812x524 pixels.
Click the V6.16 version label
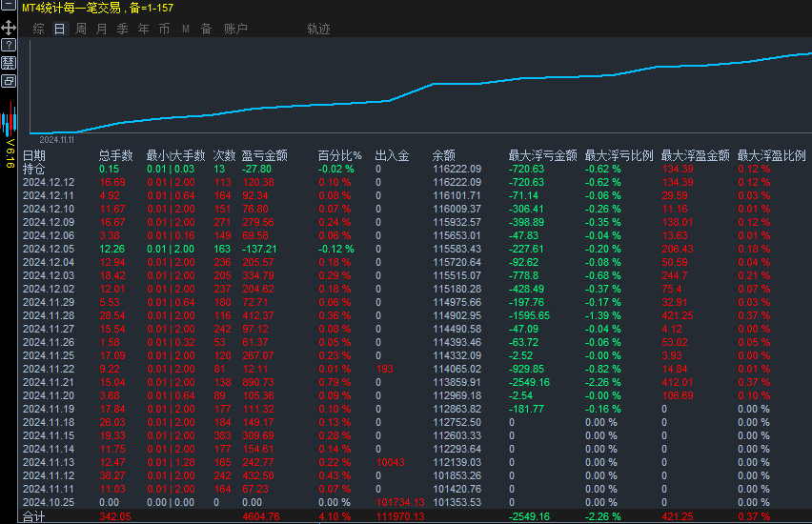[x=10, y=153]
